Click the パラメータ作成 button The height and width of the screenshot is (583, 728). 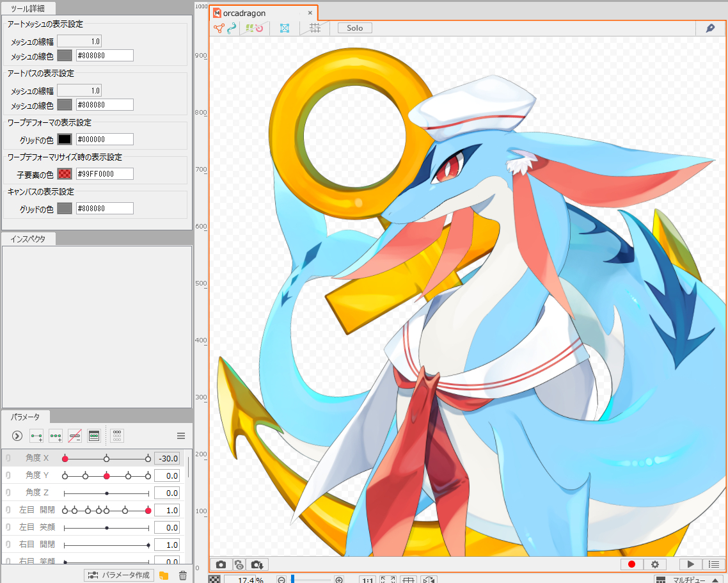pos(119,575)
